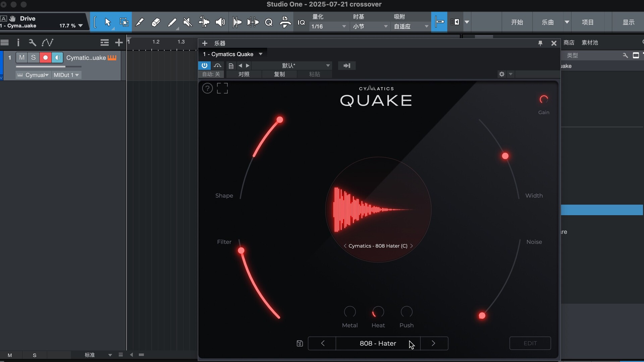Click the sidechain arrow button in plugin header

(347, 65)
